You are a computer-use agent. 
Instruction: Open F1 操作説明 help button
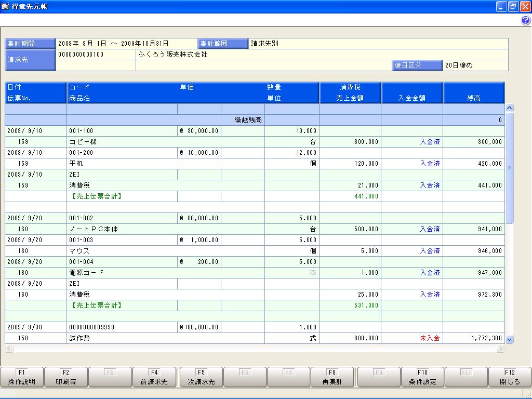pyautogui.click(x=22, y=377)
